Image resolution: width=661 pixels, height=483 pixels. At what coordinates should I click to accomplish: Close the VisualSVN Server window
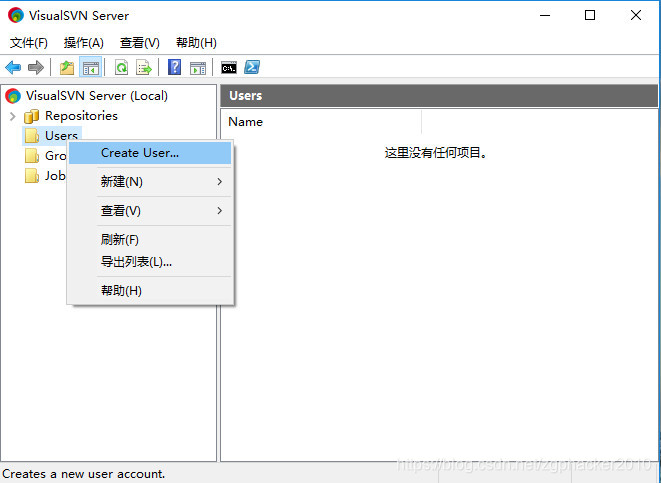636,16
